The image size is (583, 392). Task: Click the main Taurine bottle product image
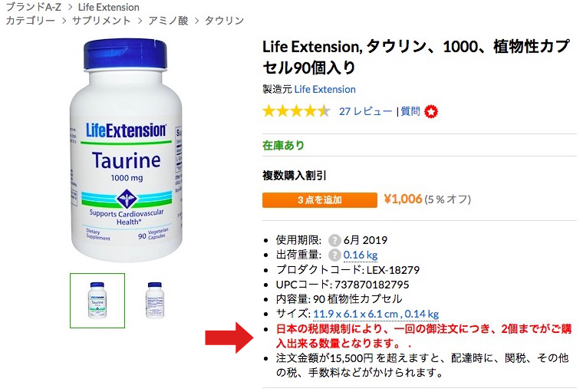click(126, 150)
